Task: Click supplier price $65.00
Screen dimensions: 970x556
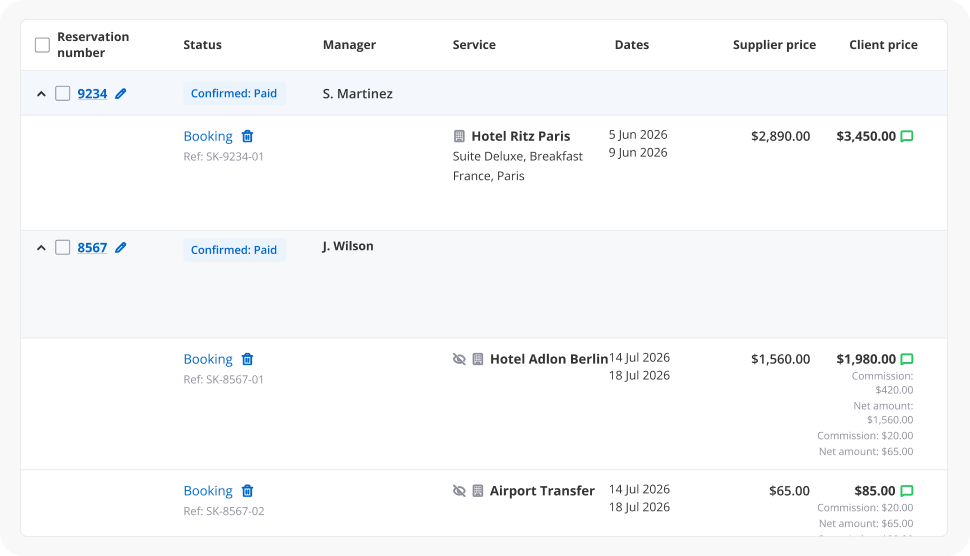Action: pos(789,491)
